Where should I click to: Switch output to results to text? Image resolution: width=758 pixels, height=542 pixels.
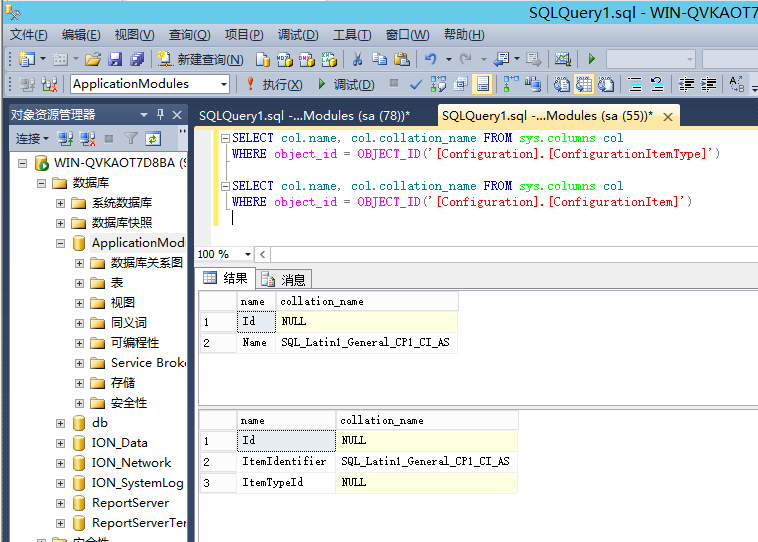point(561,85)
